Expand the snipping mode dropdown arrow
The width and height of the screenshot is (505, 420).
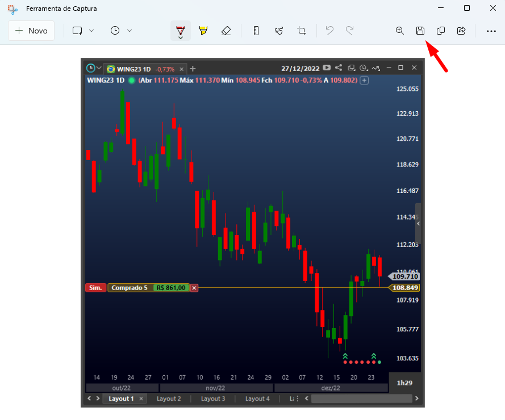[91, 31]
